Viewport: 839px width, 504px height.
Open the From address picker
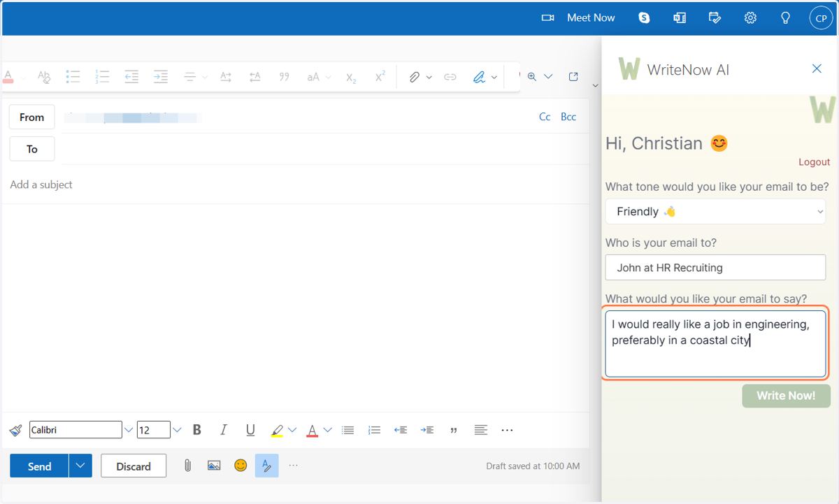(x=31, y=117)
